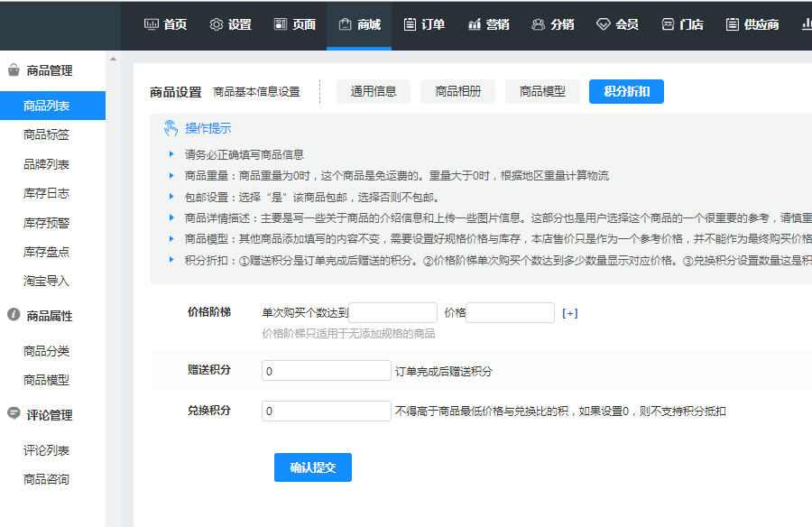Click the [+] add price tier link
Viewport: 812px width, 527px height.
(x=569, y=313)
